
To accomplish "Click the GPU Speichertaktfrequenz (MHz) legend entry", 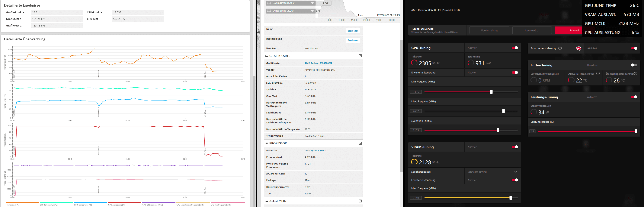I will [x=193, y=204].
